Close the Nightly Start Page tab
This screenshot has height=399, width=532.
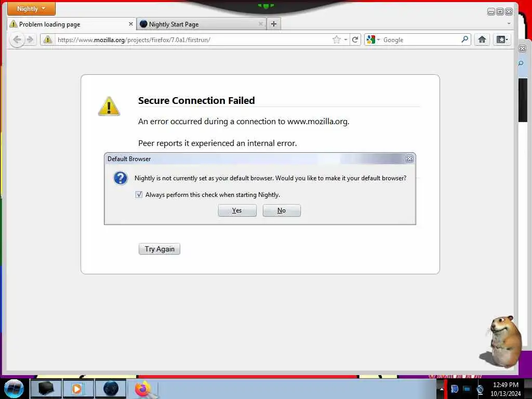[261, 24]
